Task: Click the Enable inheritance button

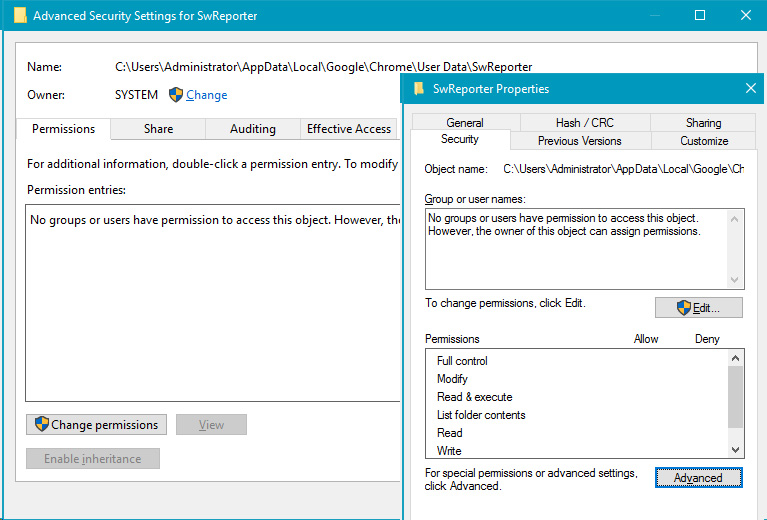Action: pyautogui.click(x=93, y=458)
